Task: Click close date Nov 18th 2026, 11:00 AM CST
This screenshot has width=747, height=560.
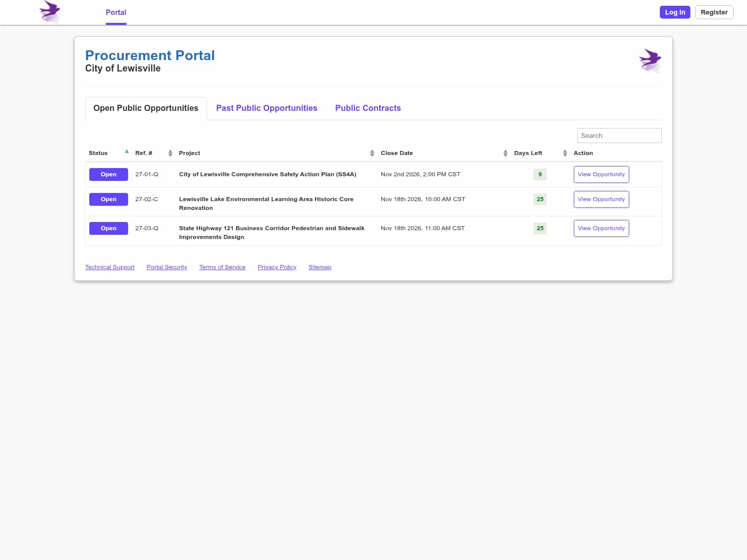Action: click(422, 228)
